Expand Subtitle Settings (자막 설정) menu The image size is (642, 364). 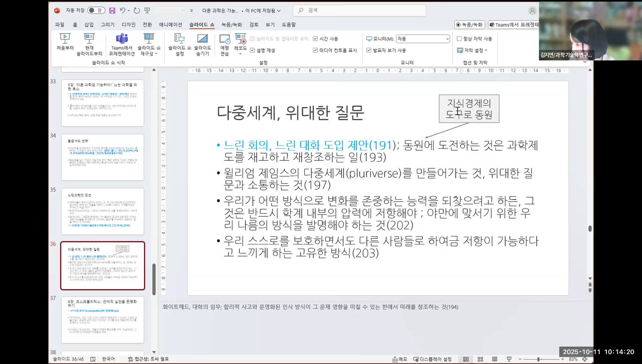[x=473, y=50]
